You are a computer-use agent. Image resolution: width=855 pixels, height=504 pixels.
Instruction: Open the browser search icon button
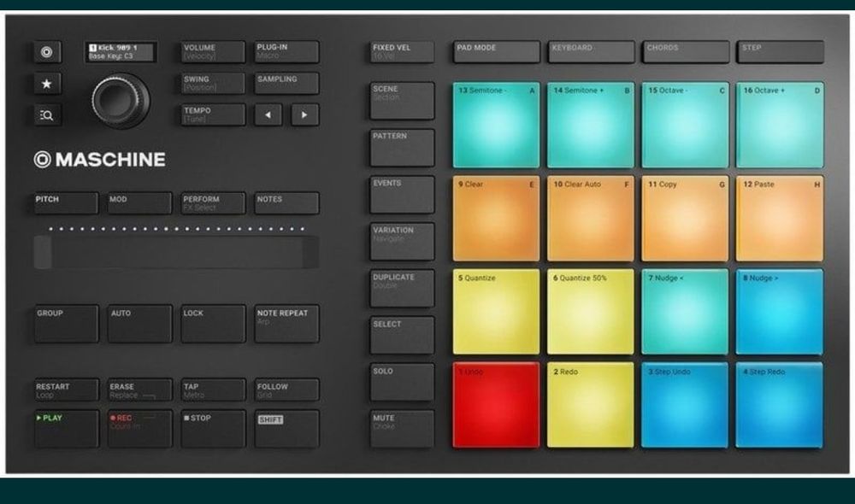coord(47,115)
